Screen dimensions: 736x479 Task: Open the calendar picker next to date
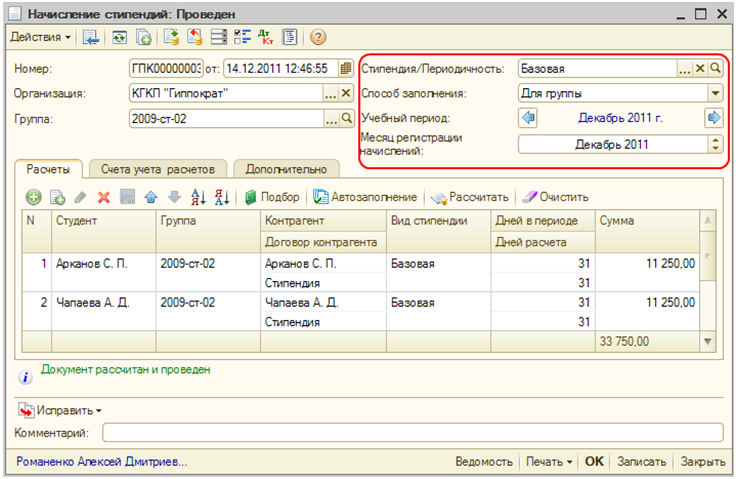click(x=346, y=69)
